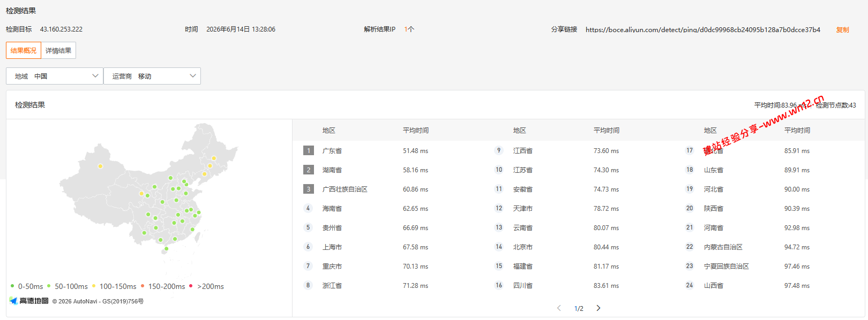Image resolution: width=868 pixels, height=320 pixels.
Task: Open the 地域 中国 dropdown
Action: pos(55,76)
